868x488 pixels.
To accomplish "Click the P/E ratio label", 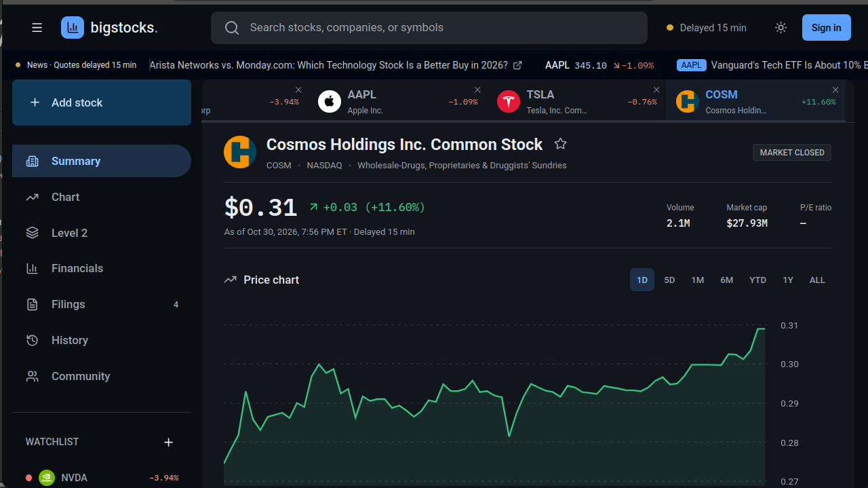I will pos(816,208).
